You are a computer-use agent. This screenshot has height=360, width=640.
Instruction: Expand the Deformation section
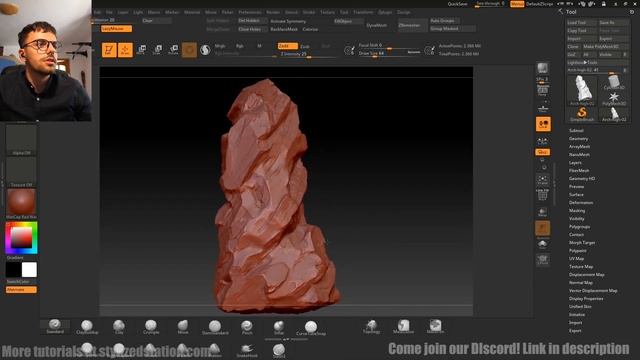(x=581, y=202)
